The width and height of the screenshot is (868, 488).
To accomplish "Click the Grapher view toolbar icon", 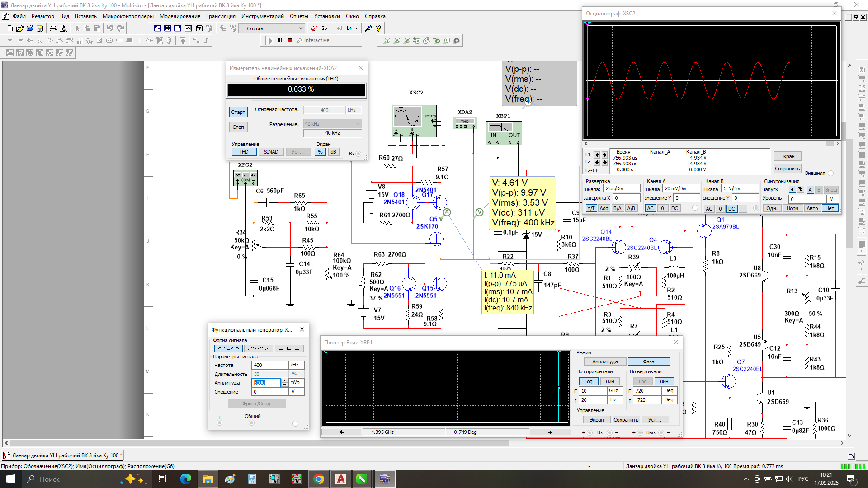I will tap(188, 28).
